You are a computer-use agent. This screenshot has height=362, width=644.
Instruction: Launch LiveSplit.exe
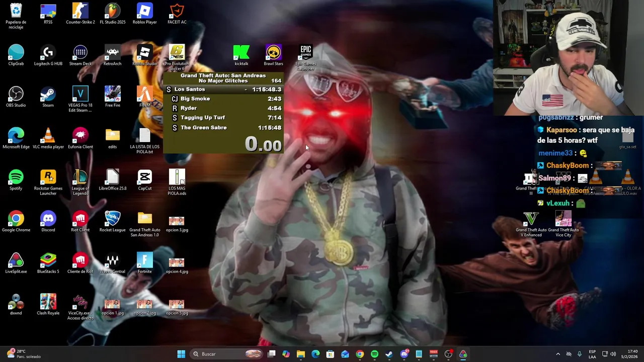click(16, 263)
